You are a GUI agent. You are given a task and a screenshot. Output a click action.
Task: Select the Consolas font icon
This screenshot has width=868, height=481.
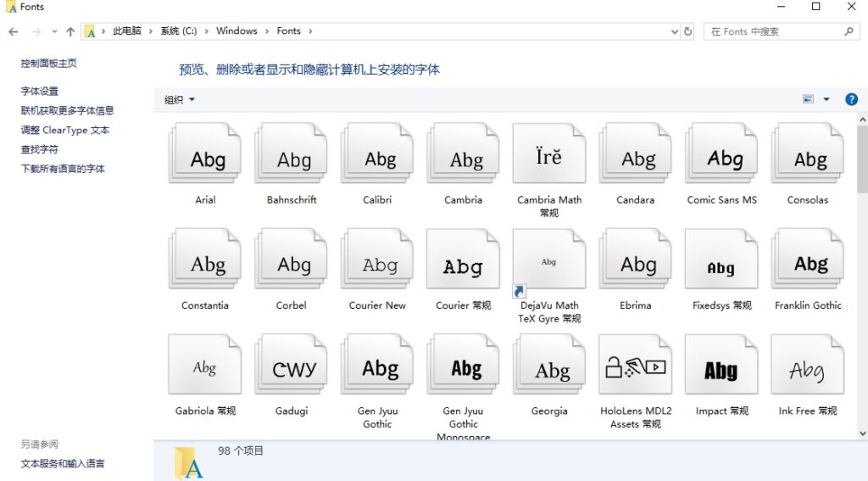coord(808,154)
